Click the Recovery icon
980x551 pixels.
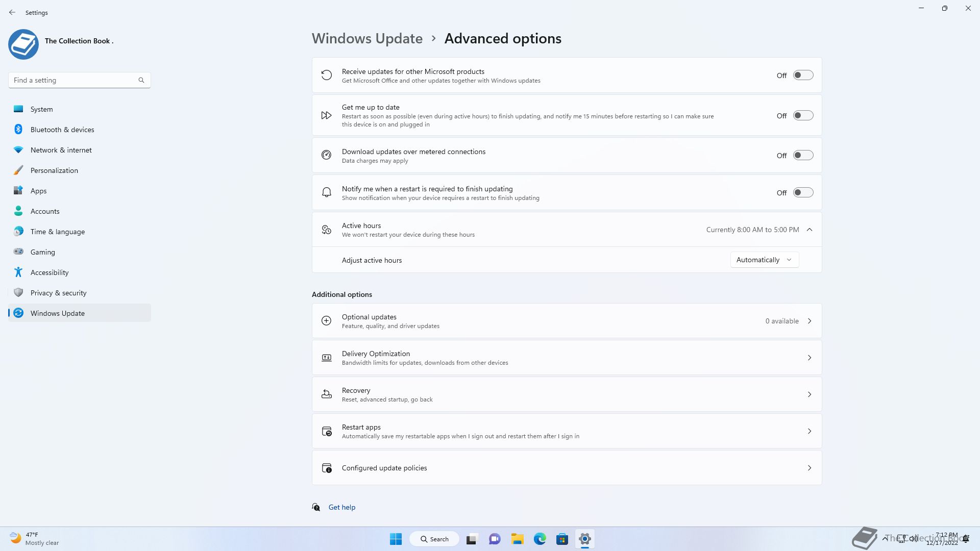pyautogui.click(x=327, y=394)
